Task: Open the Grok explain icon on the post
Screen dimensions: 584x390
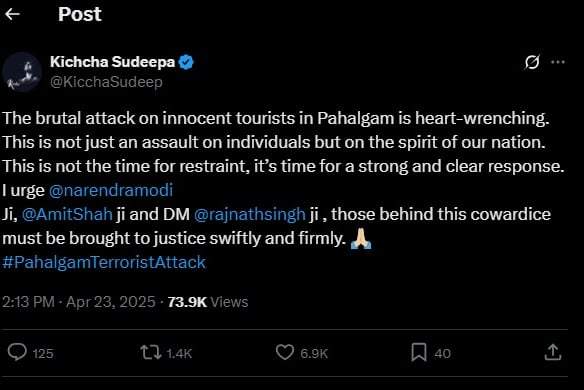Action: (532, 62)
